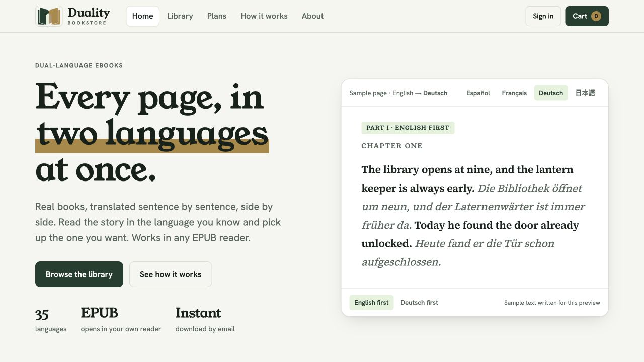Screen dimensions: 644x362
Task: Switch sample language to Español
Action: [x=478, y=93]
